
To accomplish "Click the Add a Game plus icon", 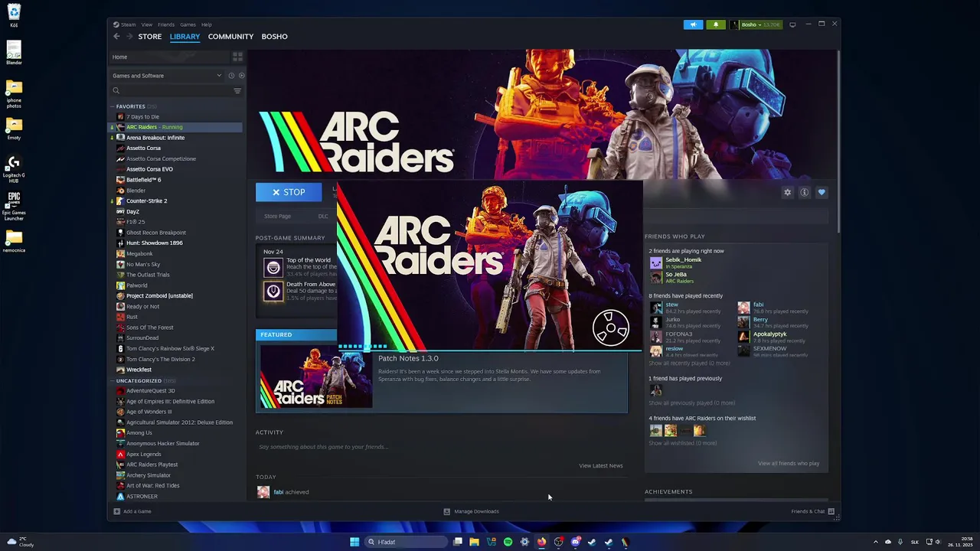I will coord(117,511).
